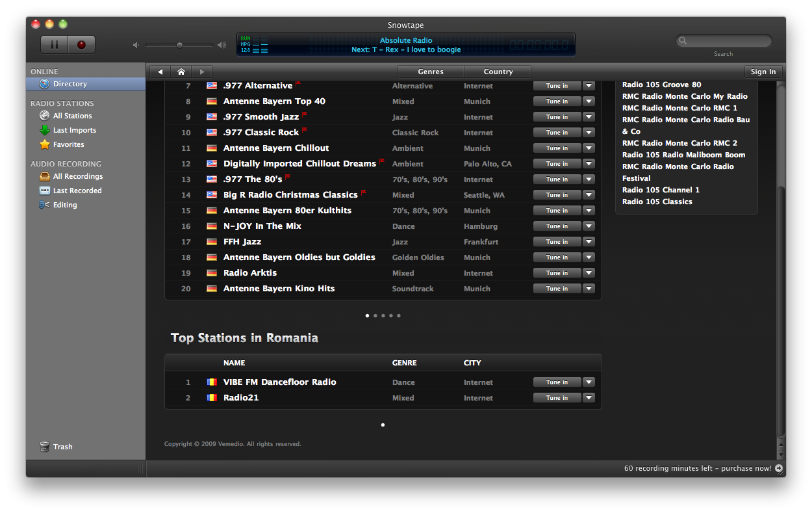The height and width of the screenshot is (513, 812).
Task: Open dropdown arrow for FFH Jazz
Action: [x=589, y=242]
